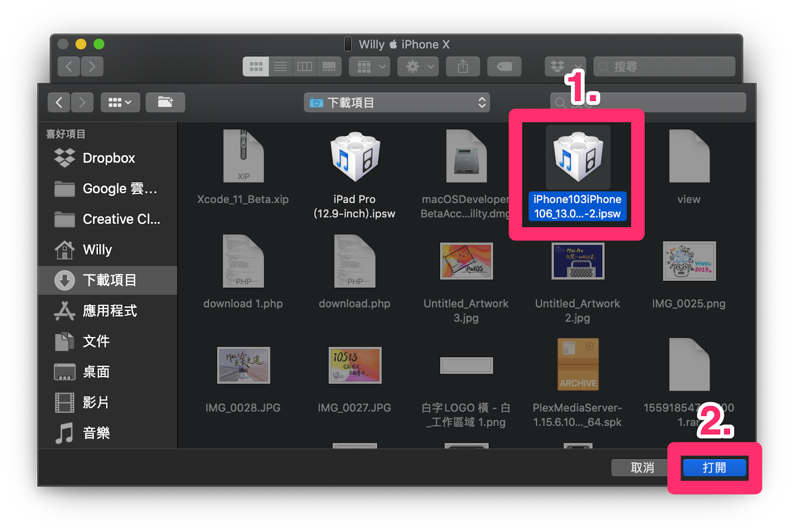Click the file name 'download.php'

pyautogui.click(x=354, y=304)
